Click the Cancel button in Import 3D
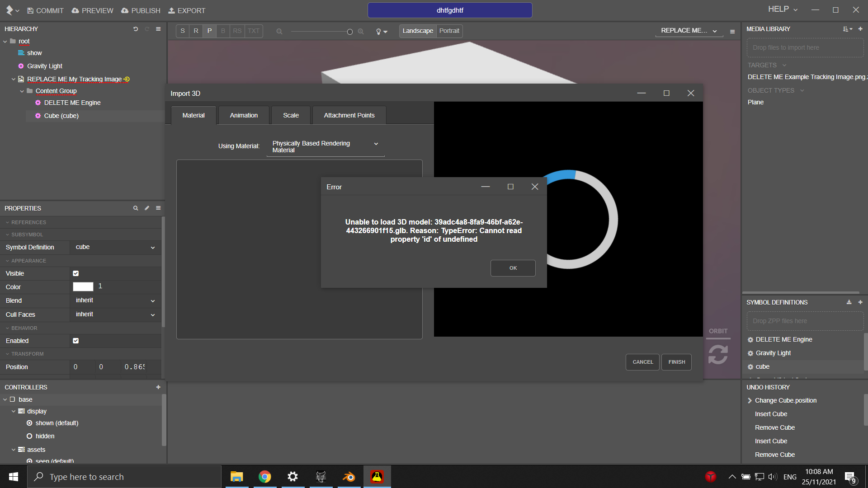 pyautogui.click(x=642, y=362)
